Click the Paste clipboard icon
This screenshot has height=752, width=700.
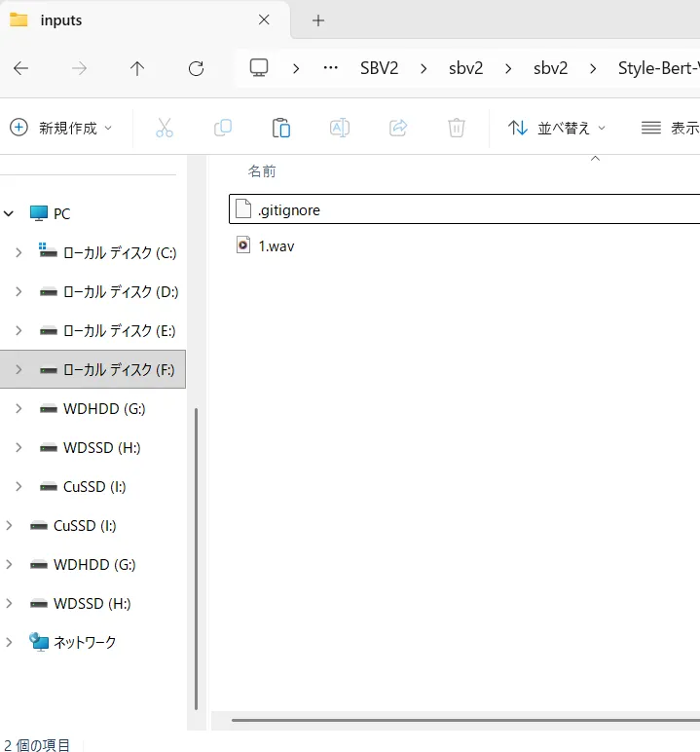(281, 128)
